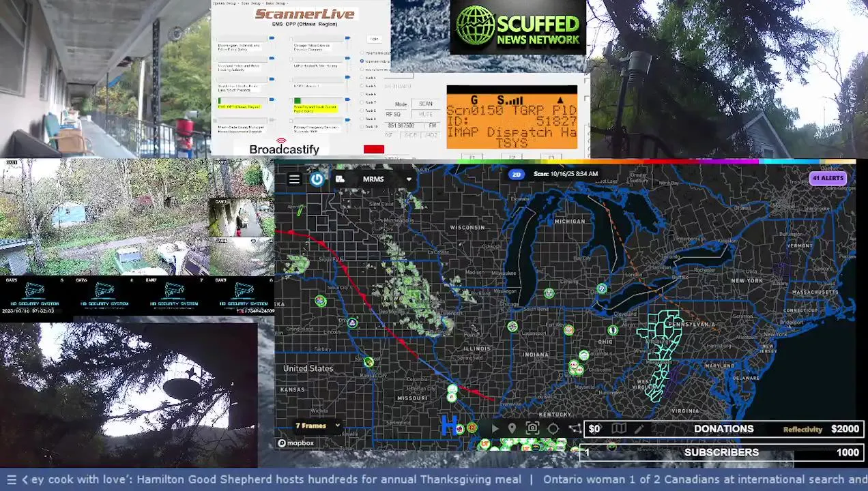Click the Broadcastify logo

pyautogui.click(x=284, y=146)
